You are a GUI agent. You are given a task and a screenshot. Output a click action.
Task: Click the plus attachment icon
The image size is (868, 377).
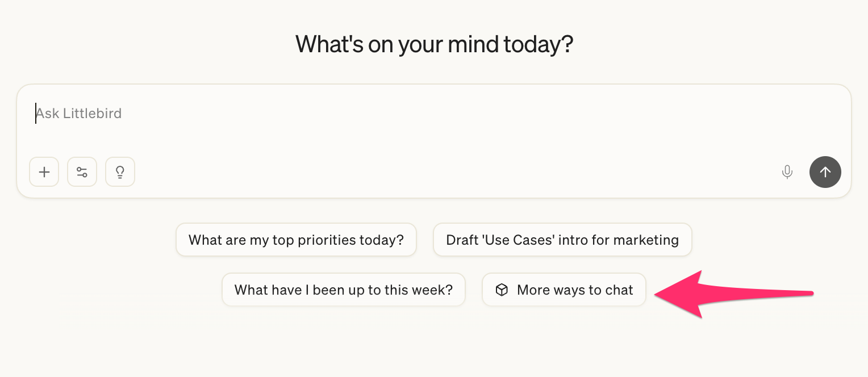click(44, 172)
